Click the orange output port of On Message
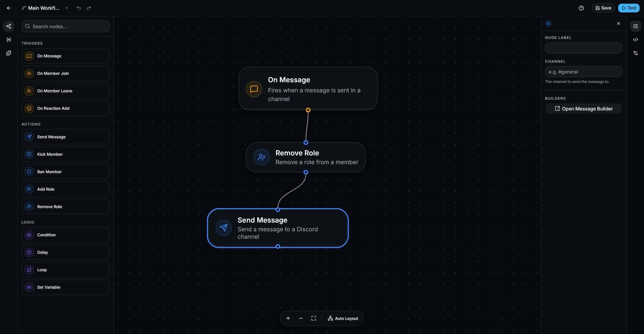 click(308, 110)
